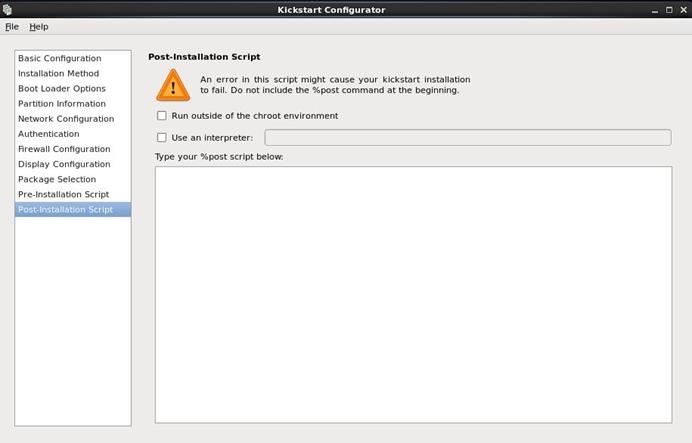Tick the Use an interpreter checkbox
Viewport: 692px width, 443px height.
click(x=162, y=138)
